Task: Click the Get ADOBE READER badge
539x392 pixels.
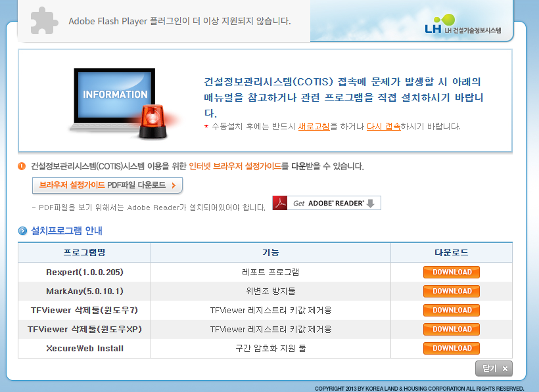Action: [x=326, y=202]
